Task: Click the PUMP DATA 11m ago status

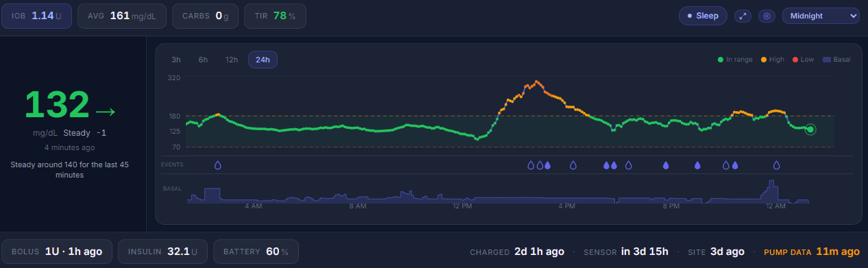Action: click(x=812, y=252)
